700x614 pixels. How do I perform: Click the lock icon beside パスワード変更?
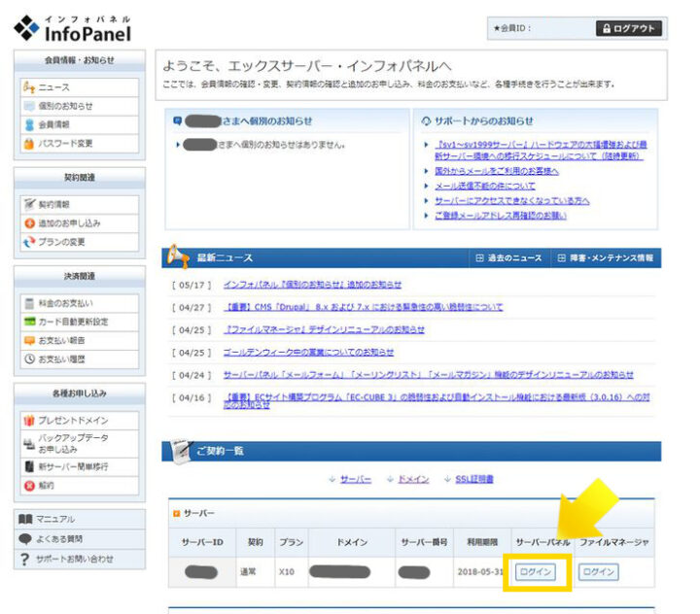tap(29, 144)
